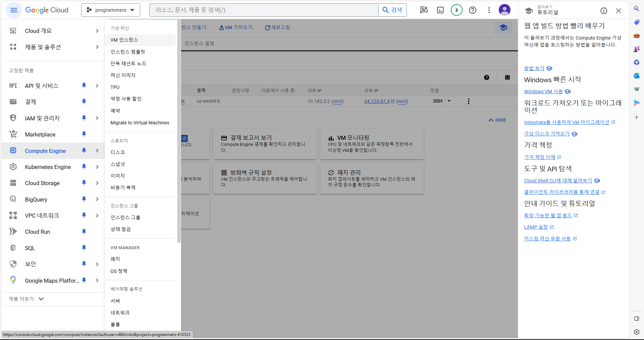The height and width of the screenshot is (340, 644).
Task: Open Outlook icon in browser sidebar
Action: 636,76
